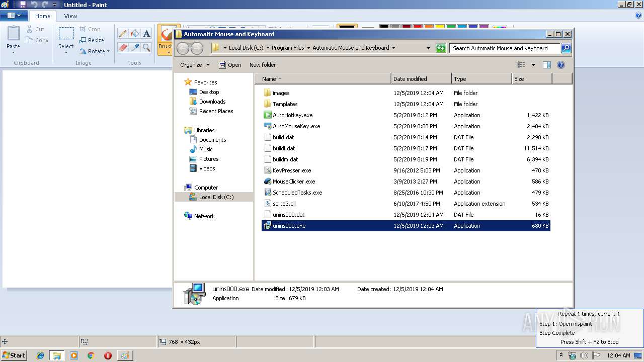Screen dimensions: 644x362
Task: Sort by the Date modified column header
Action: 421,79
